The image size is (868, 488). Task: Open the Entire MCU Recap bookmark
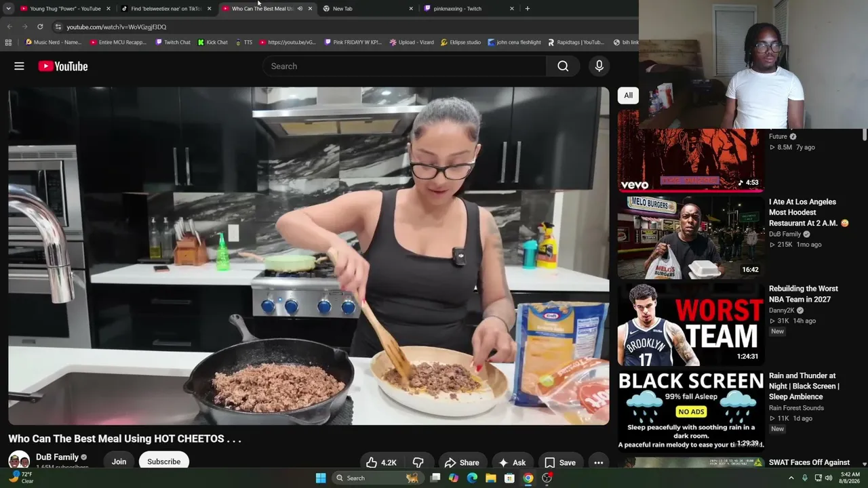(x=118, y=42)
